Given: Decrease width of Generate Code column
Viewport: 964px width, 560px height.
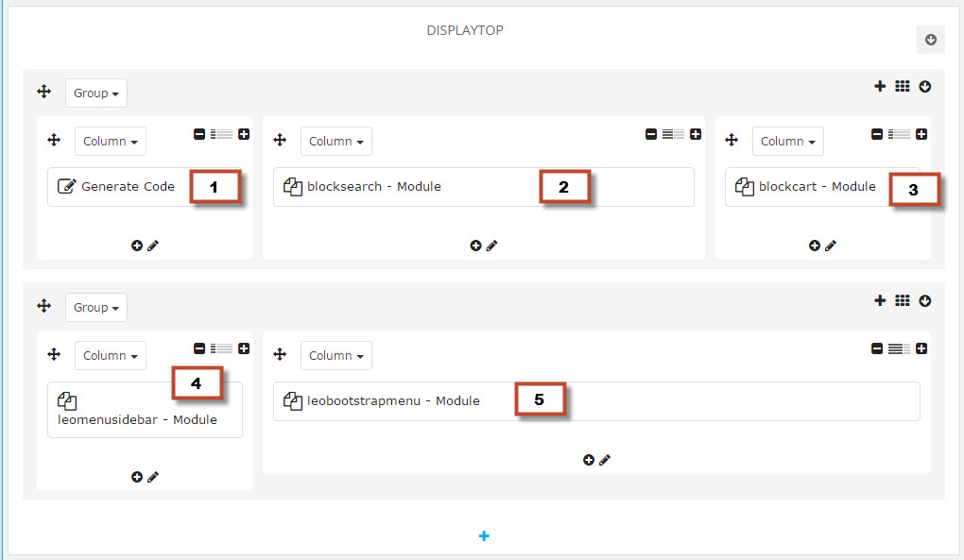Looking at the screenshot, I should click(x=199, y=134).
